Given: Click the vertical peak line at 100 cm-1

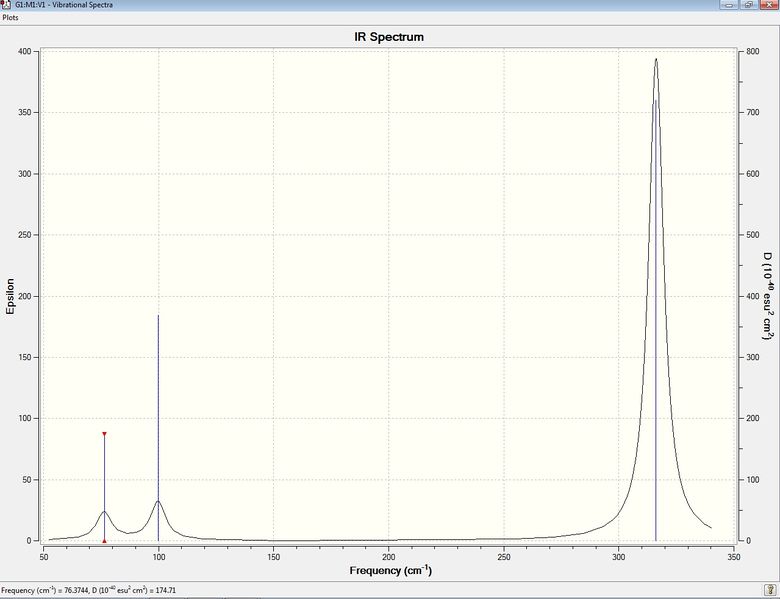Looking at the screenshot, I should tap(158, 428).
